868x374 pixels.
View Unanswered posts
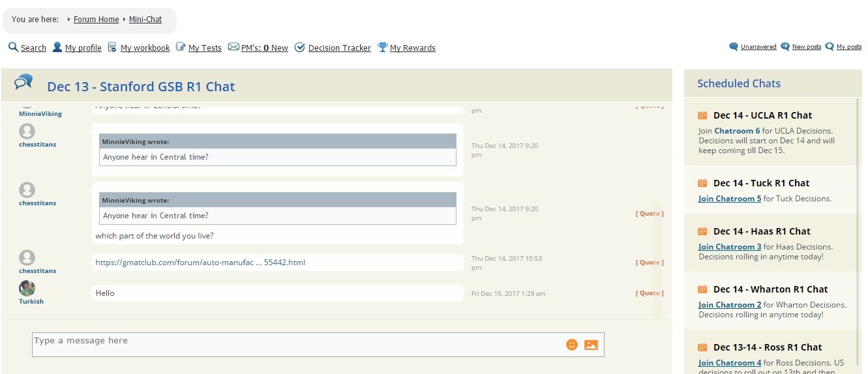758,47
